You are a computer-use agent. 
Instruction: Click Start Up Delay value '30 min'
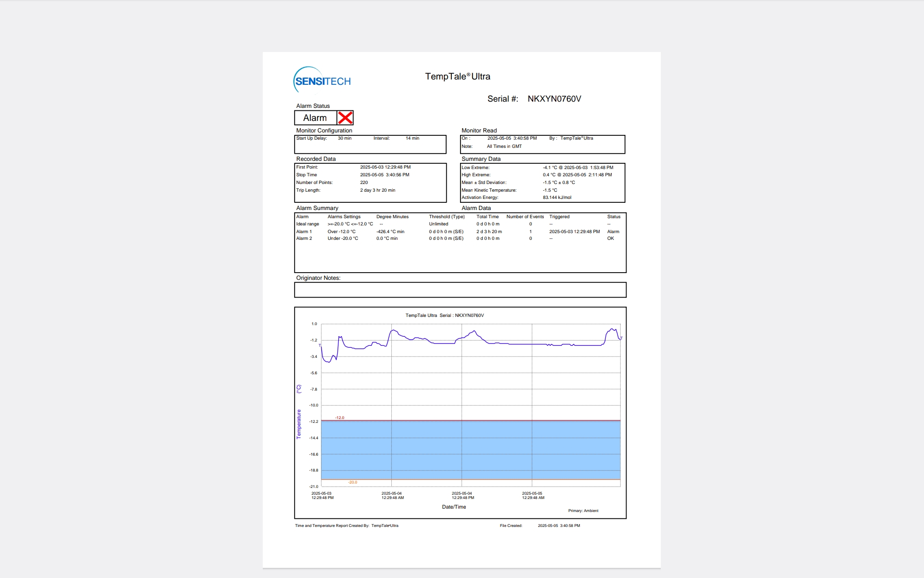(x=345, y=138)
